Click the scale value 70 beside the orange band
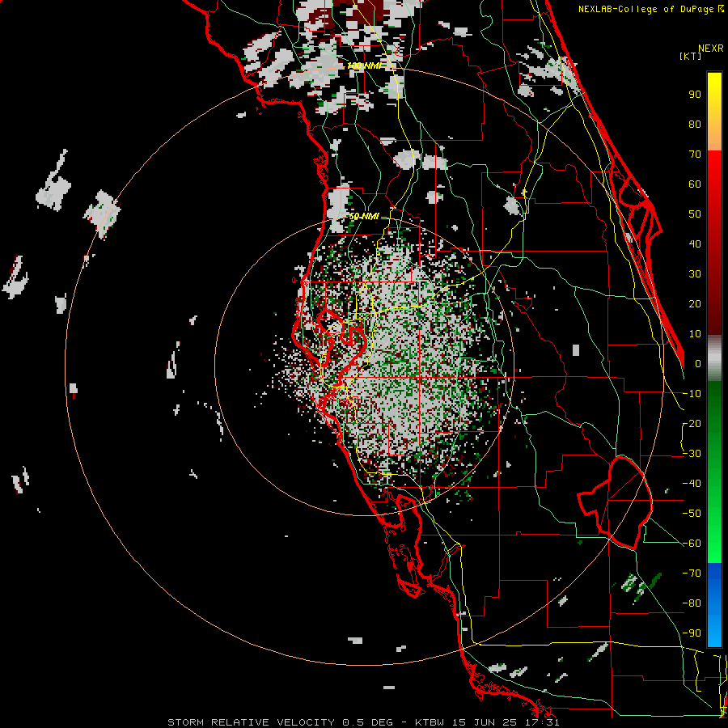The height and width of the screenshot is (728, 728). (695, 154)
